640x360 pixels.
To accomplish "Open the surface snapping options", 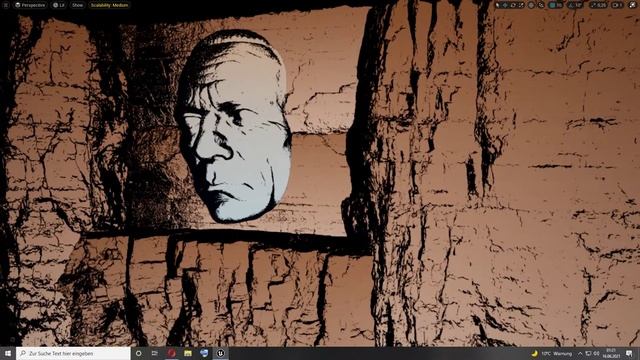I will point(541,5).
